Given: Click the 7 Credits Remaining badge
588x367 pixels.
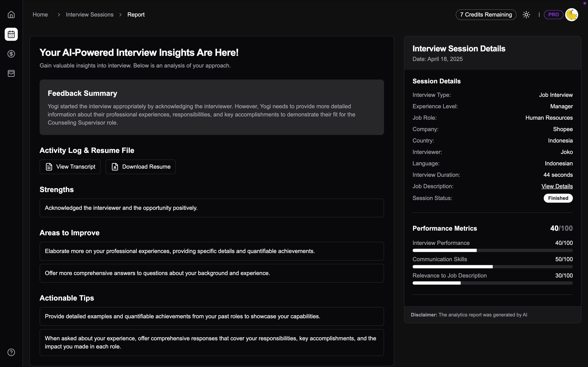Looking at the screenshot, I should [x=486, y=14].
